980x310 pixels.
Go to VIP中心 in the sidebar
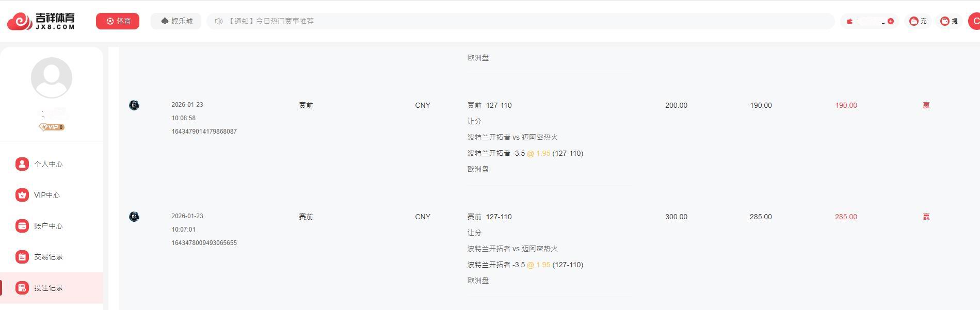click(x=46, y=195)
